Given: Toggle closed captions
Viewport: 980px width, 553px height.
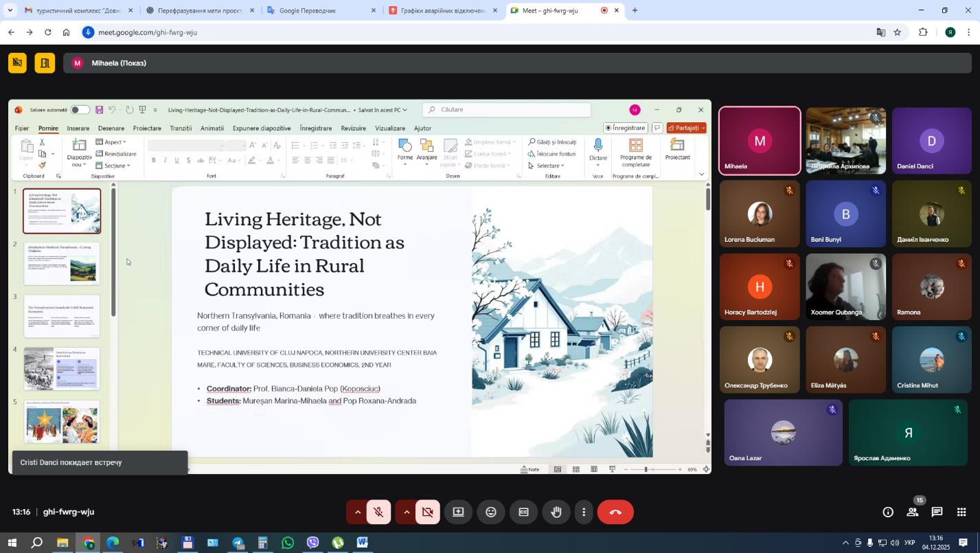Looking at the screenshot, I should pos(523,512).
